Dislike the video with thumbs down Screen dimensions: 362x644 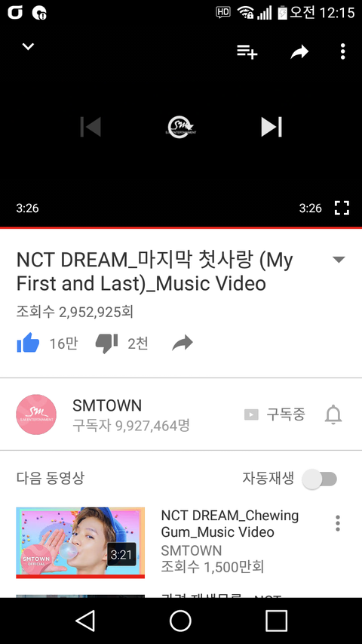pyautogui.click(x=106, y=344)
